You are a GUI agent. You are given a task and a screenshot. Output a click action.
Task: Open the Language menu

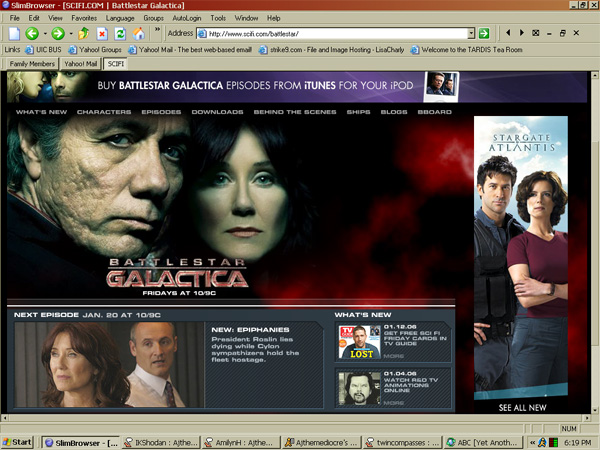120,18
